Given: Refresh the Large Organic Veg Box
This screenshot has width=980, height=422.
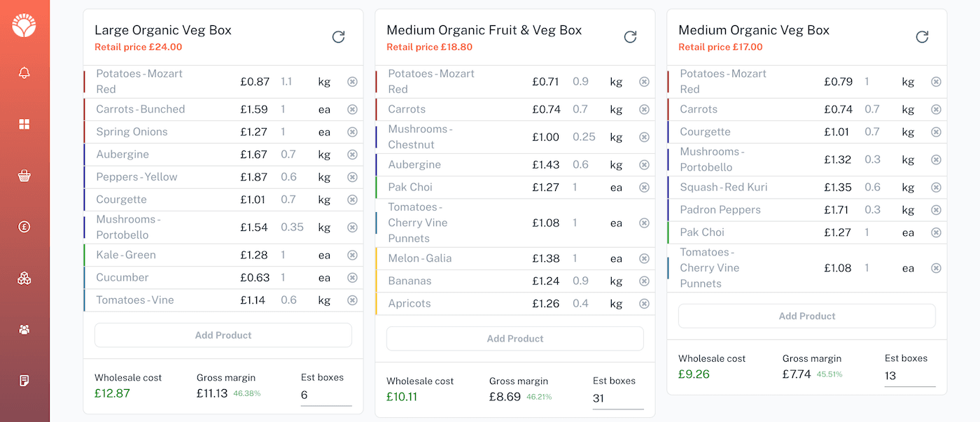Looking at the screenshot, I should 338,37.
